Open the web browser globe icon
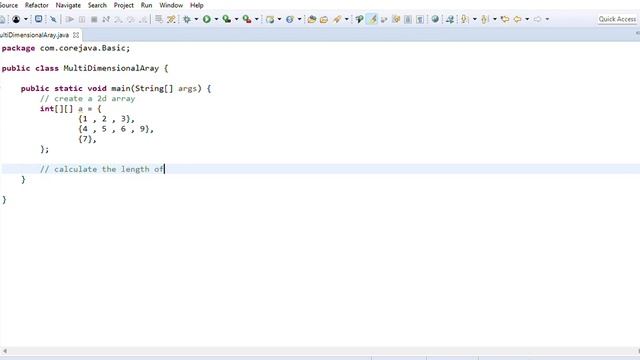 tap(435, 19)
